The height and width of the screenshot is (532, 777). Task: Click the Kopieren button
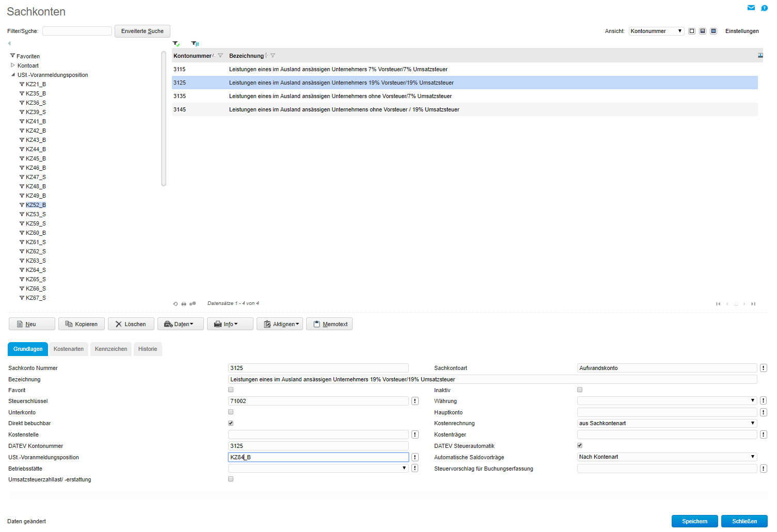tap(82, 324)
